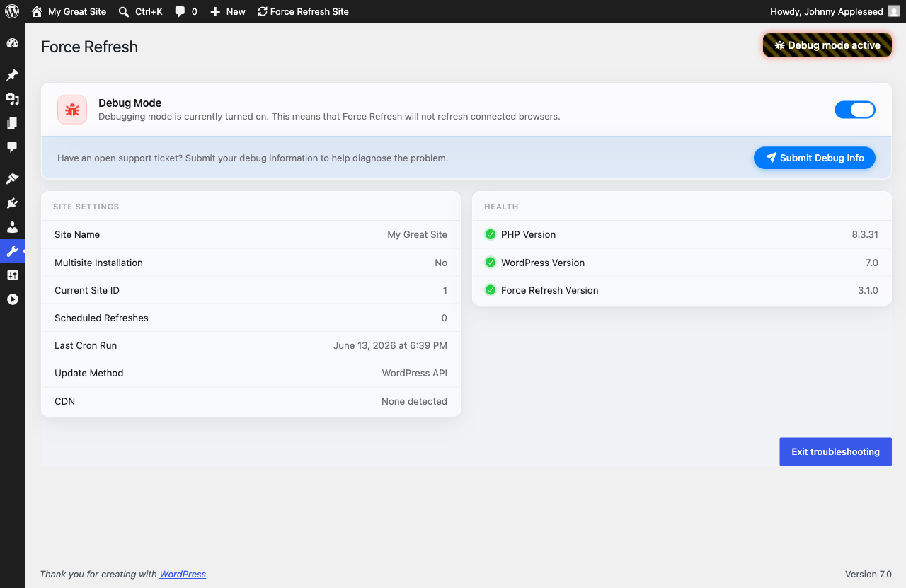Screen dimensions: 906x588
Task: Click the Force Refresh page heading
Action: pos(89,47)
